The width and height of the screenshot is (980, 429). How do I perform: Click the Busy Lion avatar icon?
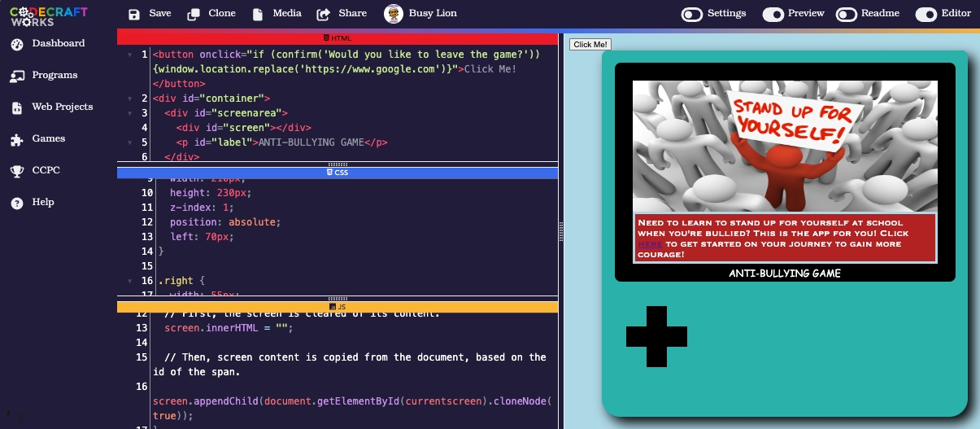394,14
